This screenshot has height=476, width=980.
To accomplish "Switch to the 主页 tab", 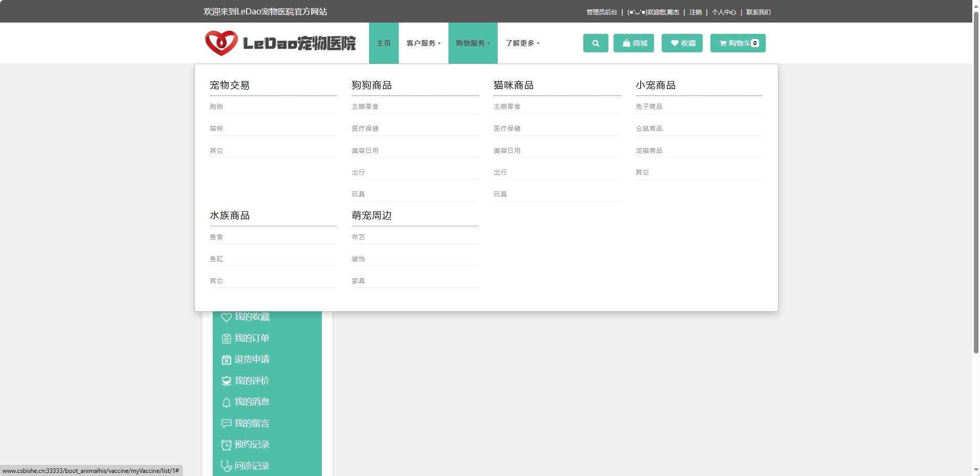I will click(383, 43).
